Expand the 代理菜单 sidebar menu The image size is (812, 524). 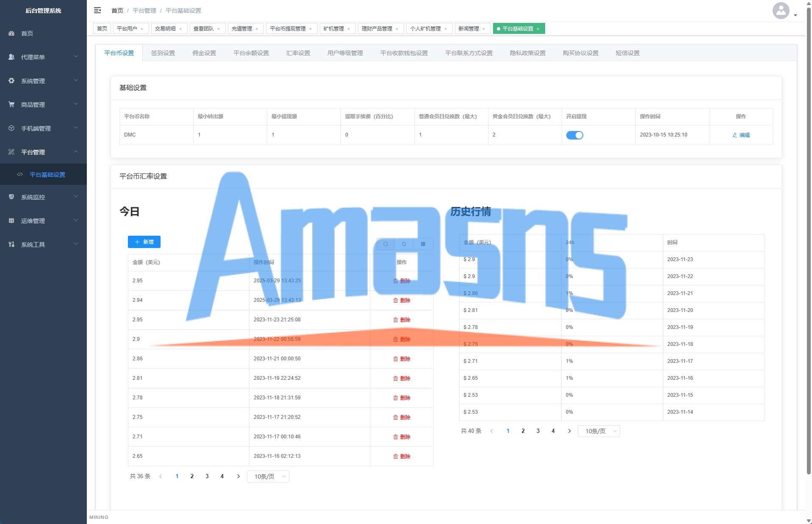(43, 57)
